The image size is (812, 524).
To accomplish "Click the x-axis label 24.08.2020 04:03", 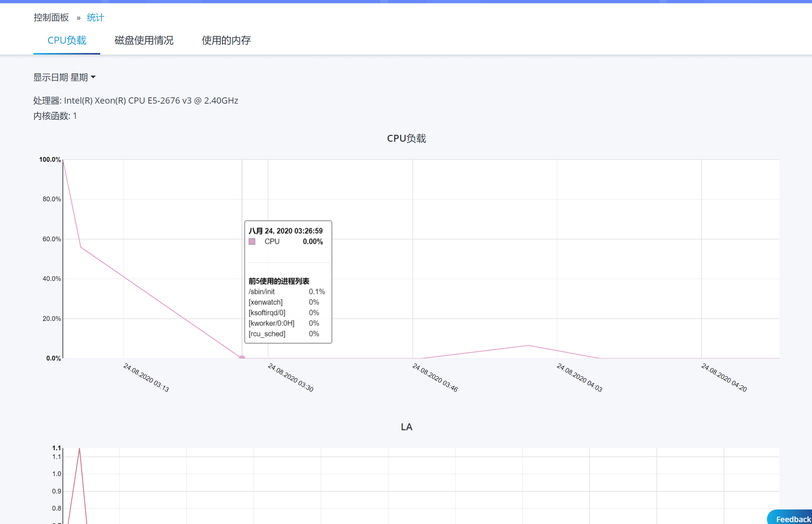I will (x=579, y=377).
